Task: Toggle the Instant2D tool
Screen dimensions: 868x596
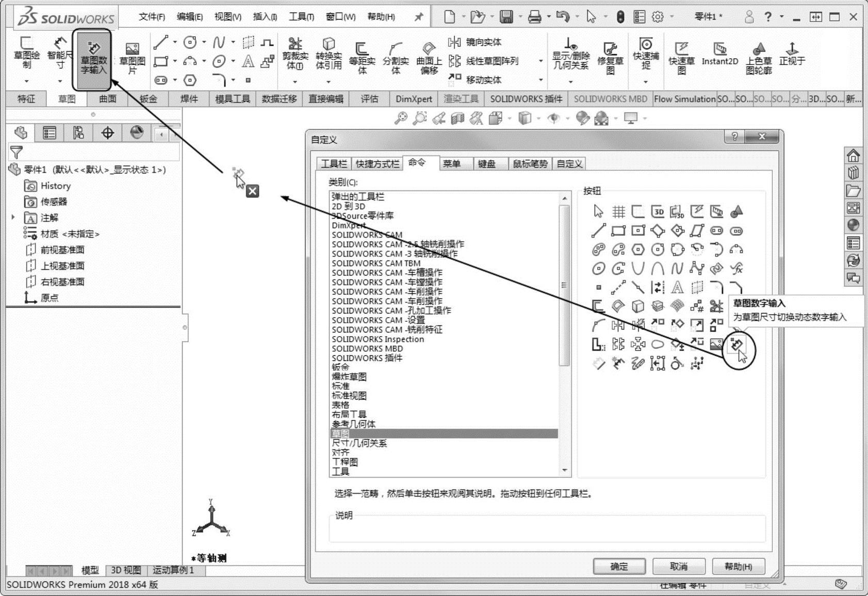Action: (x=720, y=54)
